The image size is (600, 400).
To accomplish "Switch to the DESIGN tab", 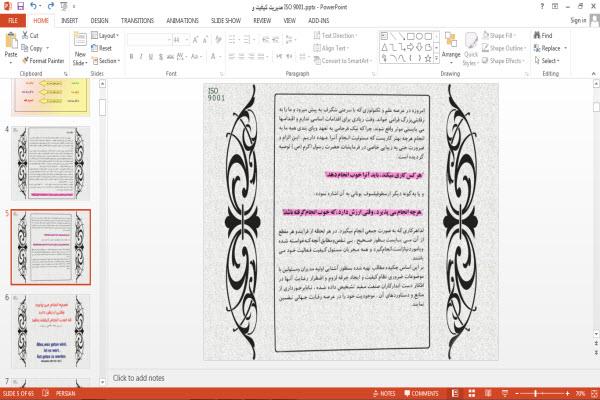I will pyautogui.click(x=99, y=20).
